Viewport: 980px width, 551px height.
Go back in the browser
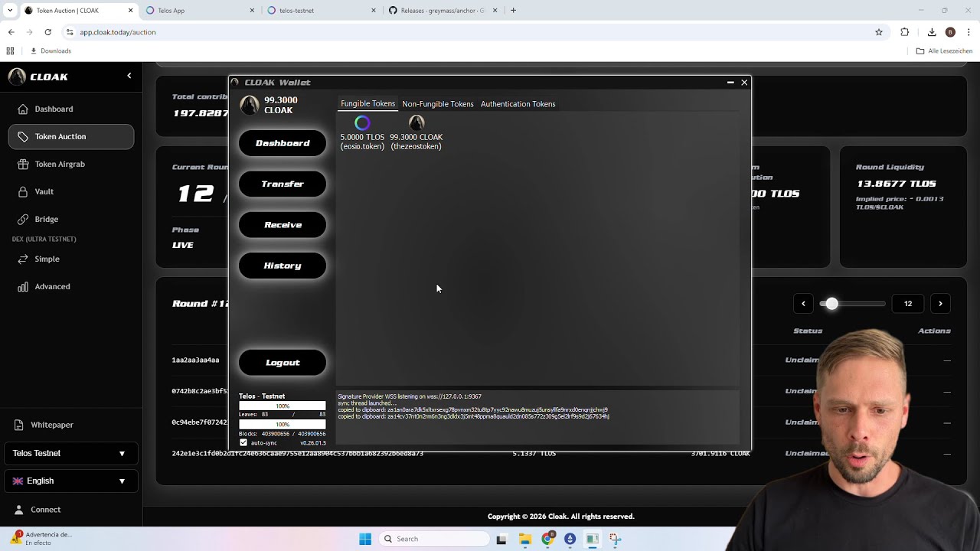pyautogui.click(x=11, y=32)
